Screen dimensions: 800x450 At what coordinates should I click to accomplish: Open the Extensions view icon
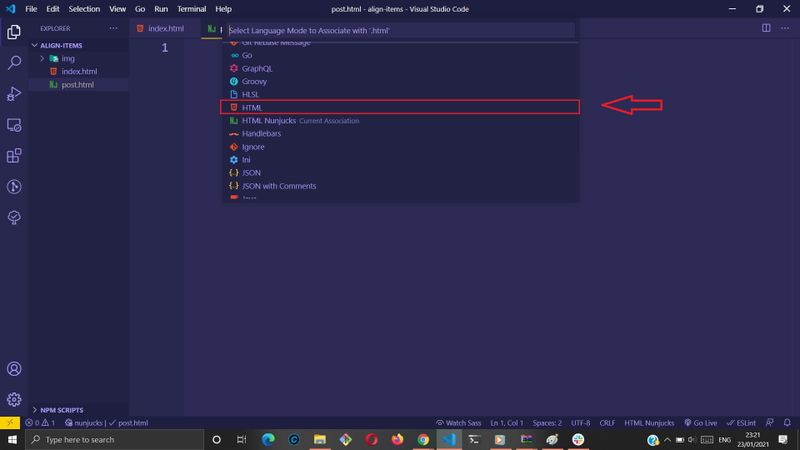click(x=14, y=155)
